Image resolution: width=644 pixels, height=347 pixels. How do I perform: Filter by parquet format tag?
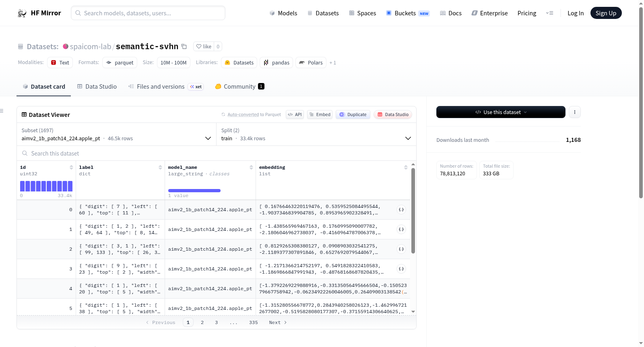[120, 63]
